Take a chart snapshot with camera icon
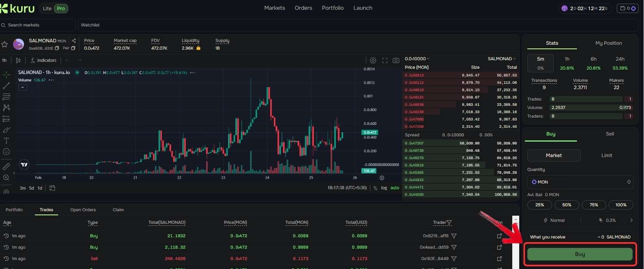The image size is (644, 269). pos(396,60)
